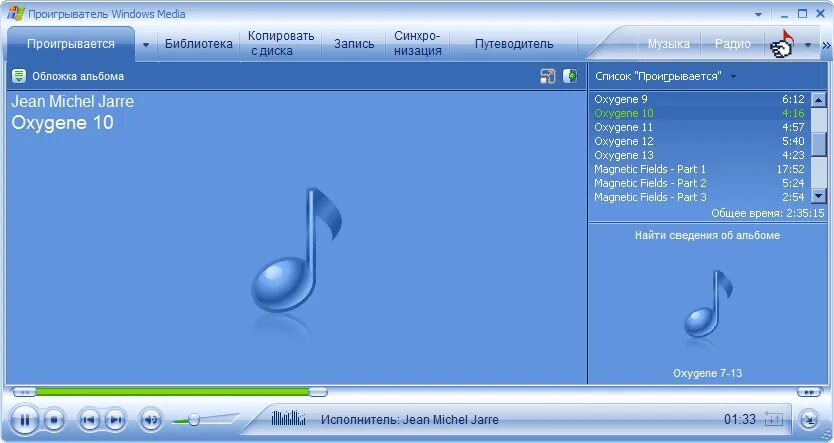Click the Найти сведения об альбоме link
This screenshot has height=443, width=834.
pyautogui.click(x=707, y=235)
